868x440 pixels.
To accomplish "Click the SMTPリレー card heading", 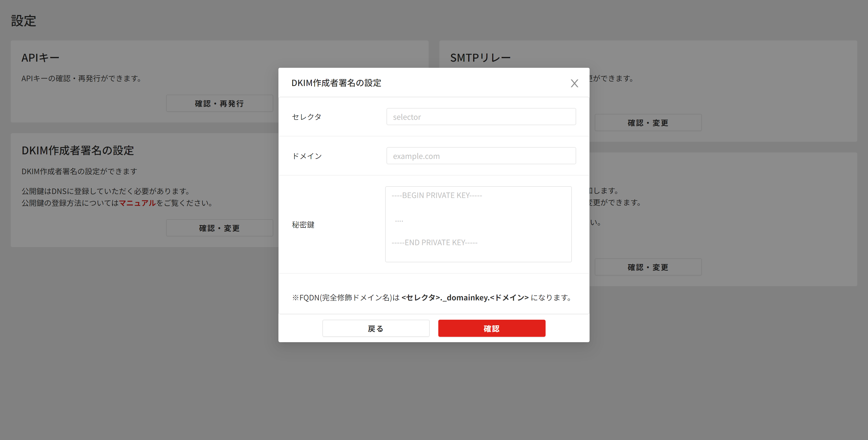I will (480, 58).
